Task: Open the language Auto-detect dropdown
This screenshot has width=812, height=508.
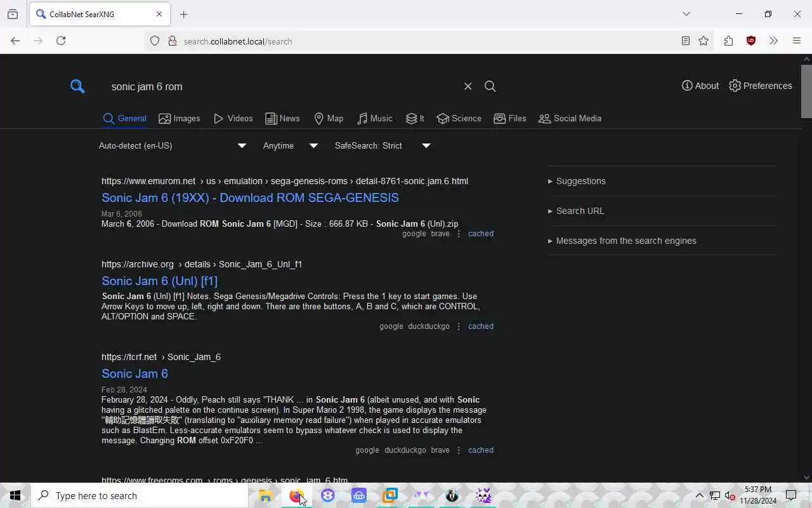Action: (172, 145)
